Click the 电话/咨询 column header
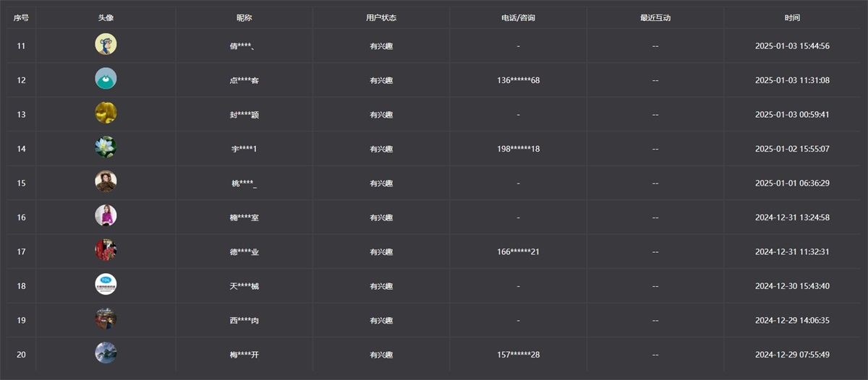Image resolution: width=868 pixels, height=380 pixels. 518,18
